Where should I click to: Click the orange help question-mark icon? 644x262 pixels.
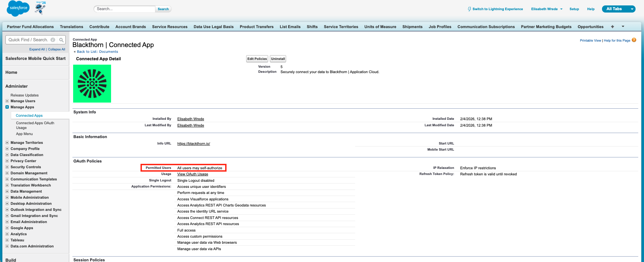[634, 40]
